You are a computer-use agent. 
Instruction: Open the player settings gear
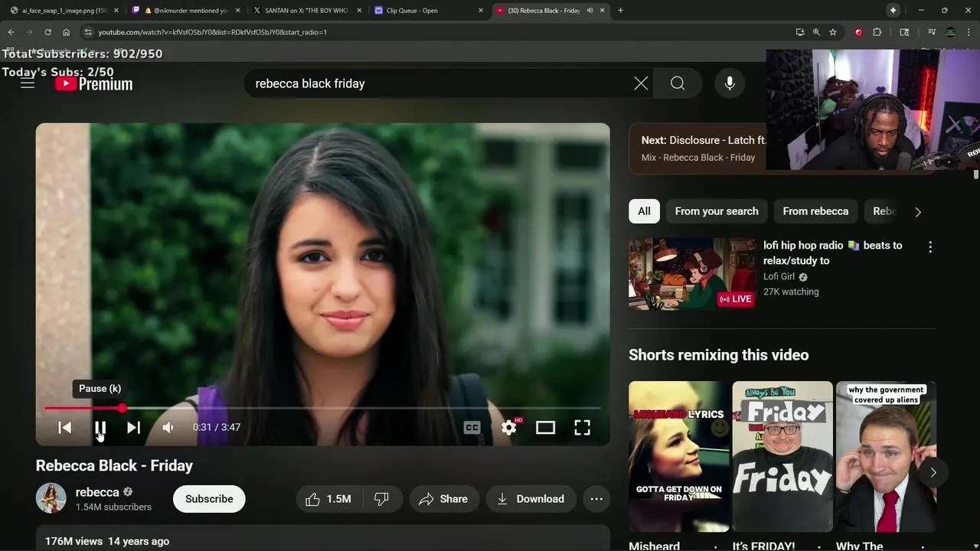(509, 428)
